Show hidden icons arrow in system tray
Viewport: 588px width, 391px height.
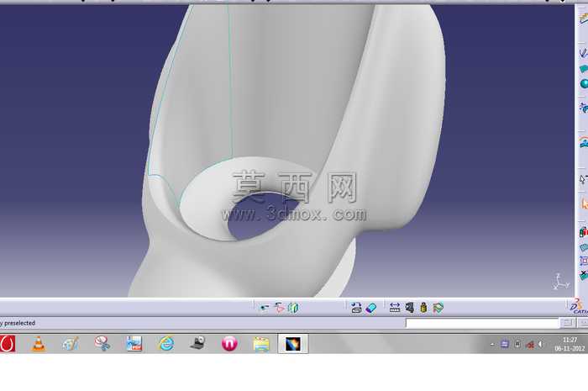click(x=492, y=345)
